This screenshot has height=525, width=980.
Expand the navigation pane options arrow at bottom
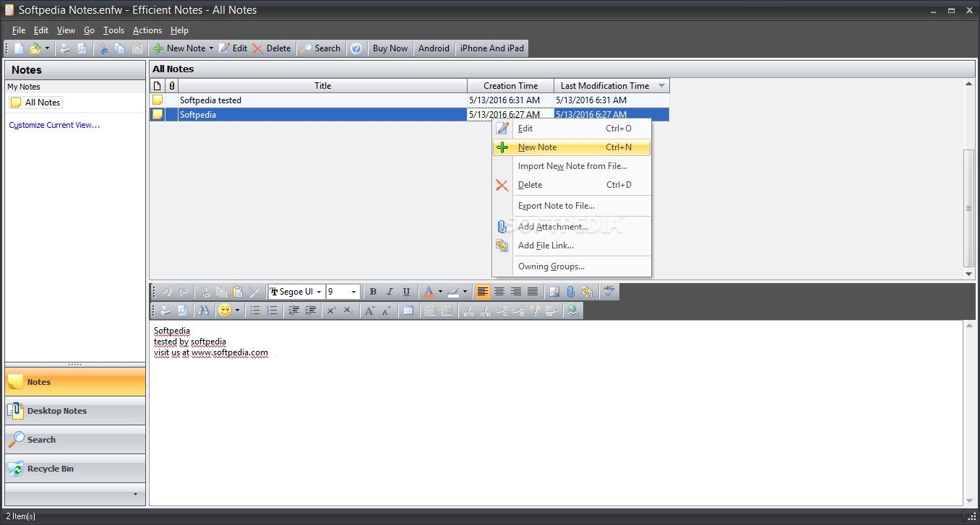point(135,495)
